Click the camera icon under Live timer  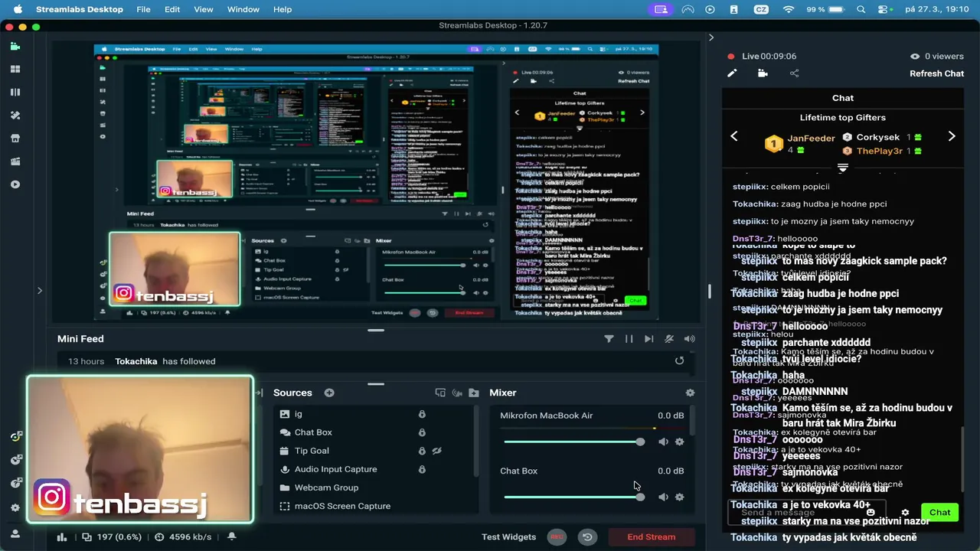coord(763,73)
